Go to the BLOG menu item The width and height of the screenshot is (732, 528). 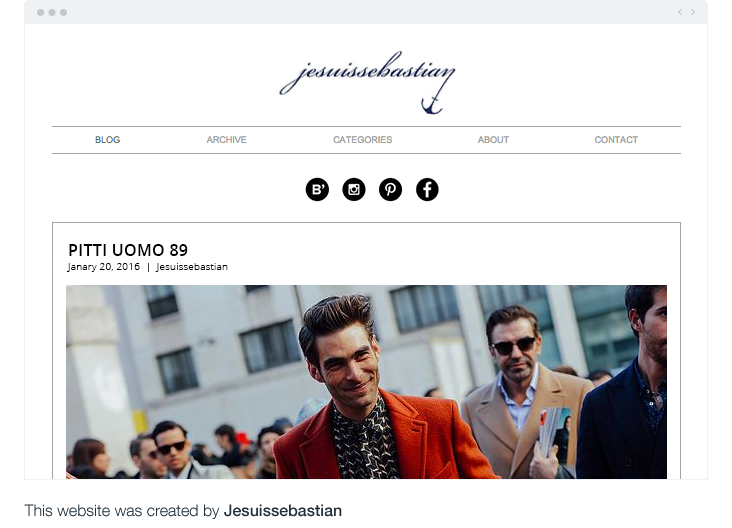[107, 140]
